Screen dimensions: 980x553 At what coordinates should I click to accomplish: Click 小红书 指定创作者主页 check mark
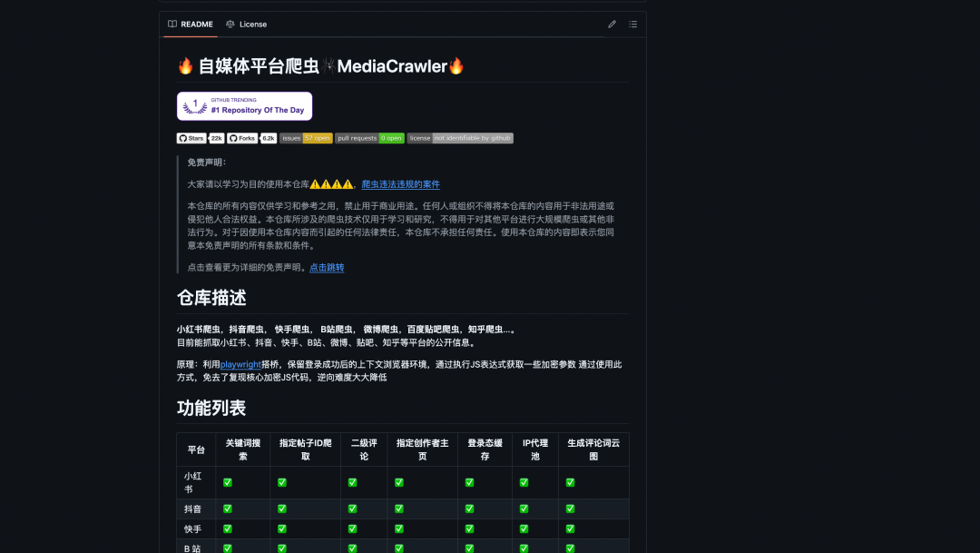[398, 483]
